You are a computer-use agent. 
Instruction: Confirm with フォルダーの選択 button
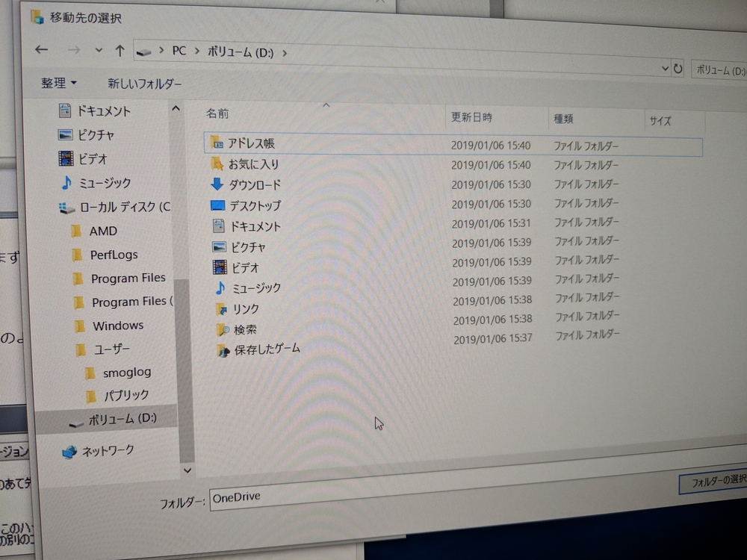point(713,482)
